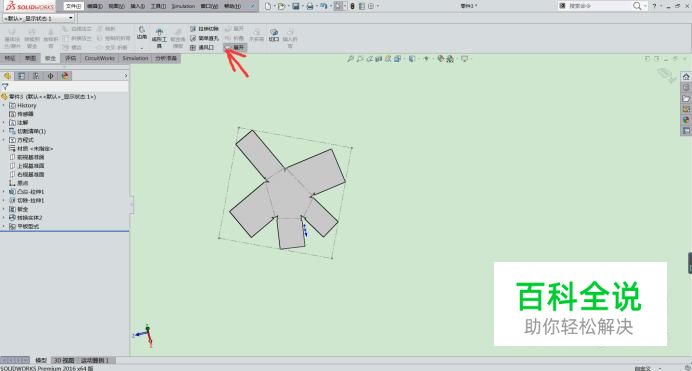Expand the FeatureManager panel tabs chevron
This screenshot has width=692, height=371.
tap(126, 76)
